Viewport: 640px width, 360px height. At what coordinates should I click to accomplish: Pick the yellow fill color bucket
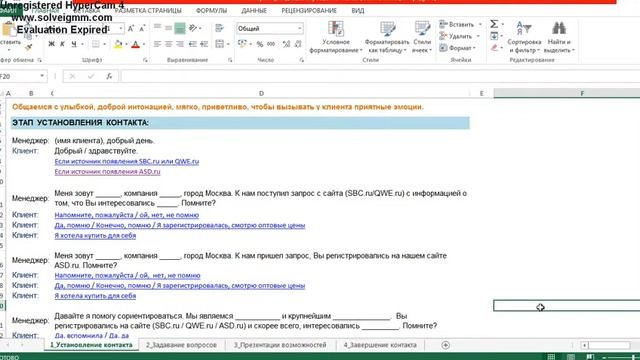point(118,44)
